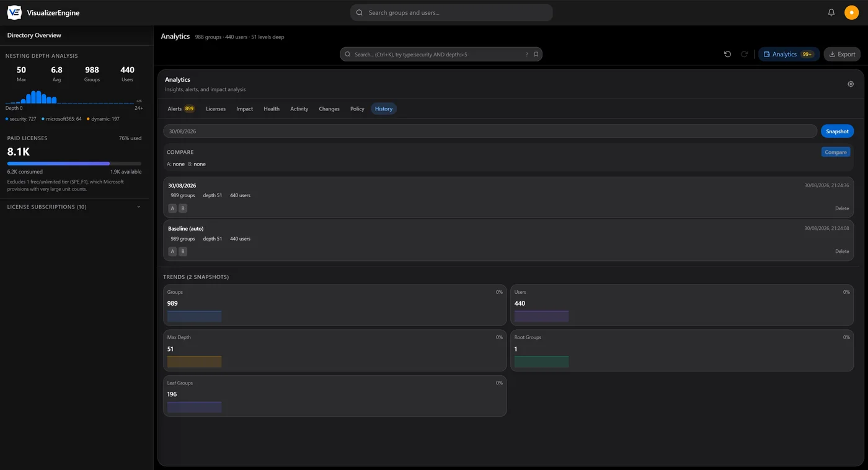Image resolution: width=868 pixels, height=470 pixels.
Task: Open the Activity tab
Action: pyautogui.click(x=299, y=109)
